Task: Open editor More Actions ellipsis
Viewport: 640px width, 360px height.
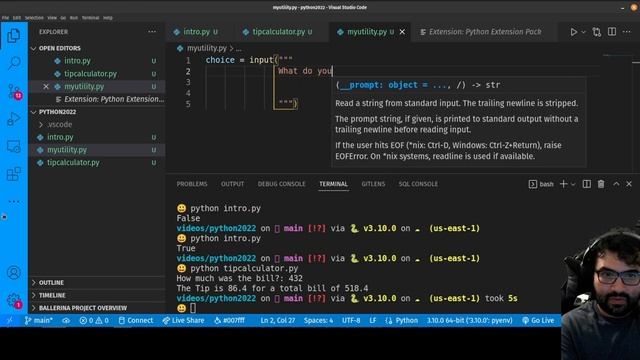Action: [627, 32]
